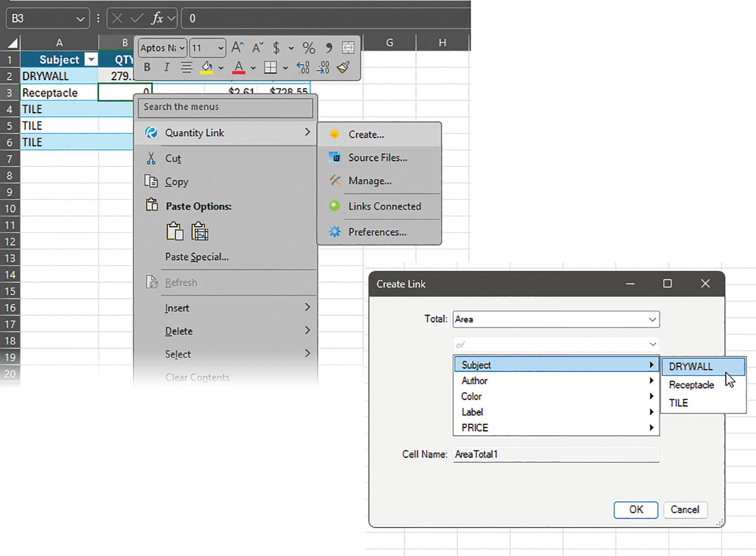Screen dimensions: 756x556
Task: Click the Preferences gear icon
Action: [334, 231]
